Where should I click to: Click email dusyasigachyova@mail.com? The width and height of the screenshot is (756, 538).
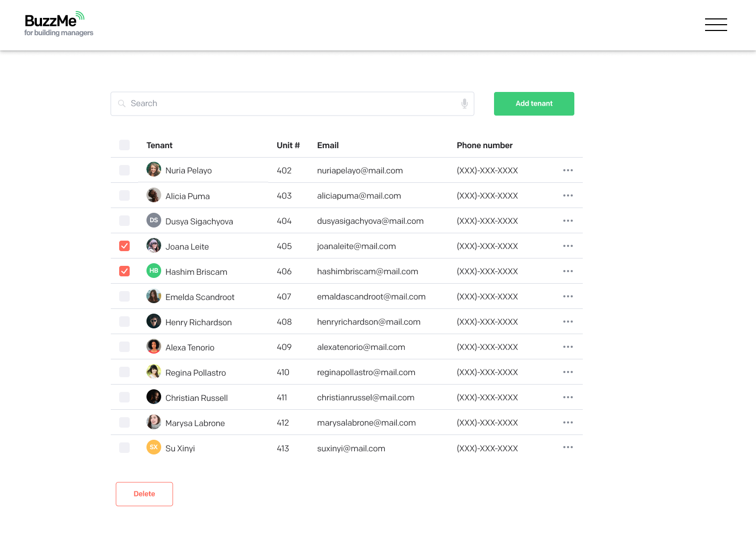[x=370, y=221]
